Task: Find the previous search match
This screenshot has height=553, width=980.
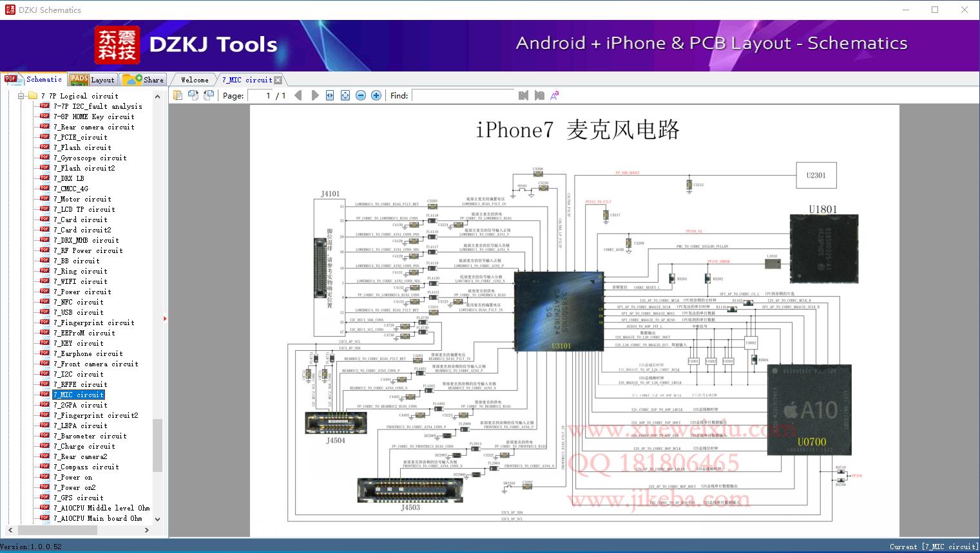Action: coord(523,95)
